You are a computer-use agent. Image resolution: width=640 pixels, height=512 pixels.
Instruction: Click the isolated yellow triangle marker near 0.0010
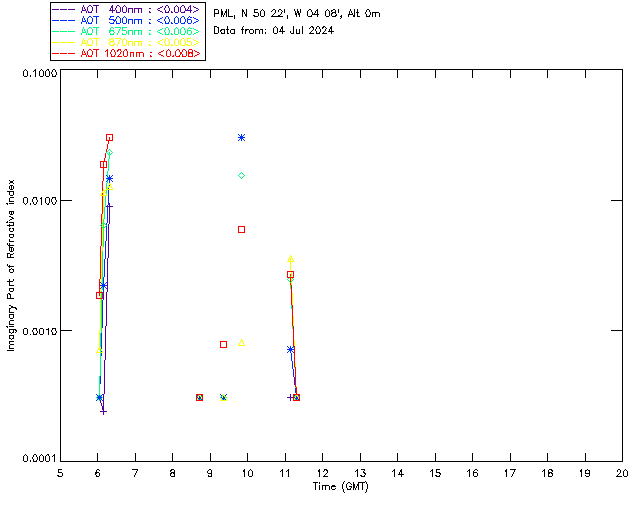point(242,343)
